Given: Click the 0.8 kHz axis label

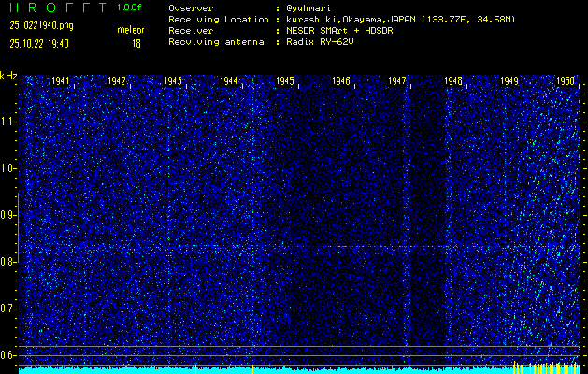Looking at the screenshot, I should [9, 262].
